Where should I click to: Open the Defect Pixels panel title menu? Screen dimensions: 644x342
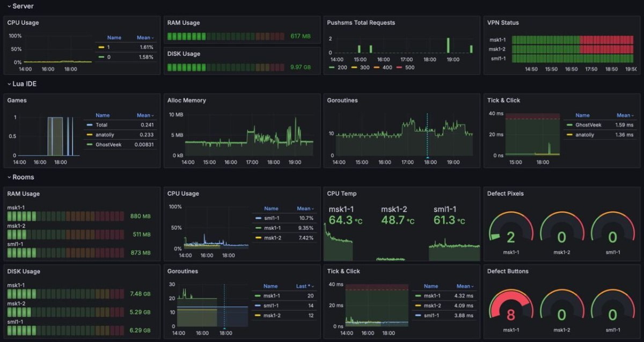[x=505, y=193]
